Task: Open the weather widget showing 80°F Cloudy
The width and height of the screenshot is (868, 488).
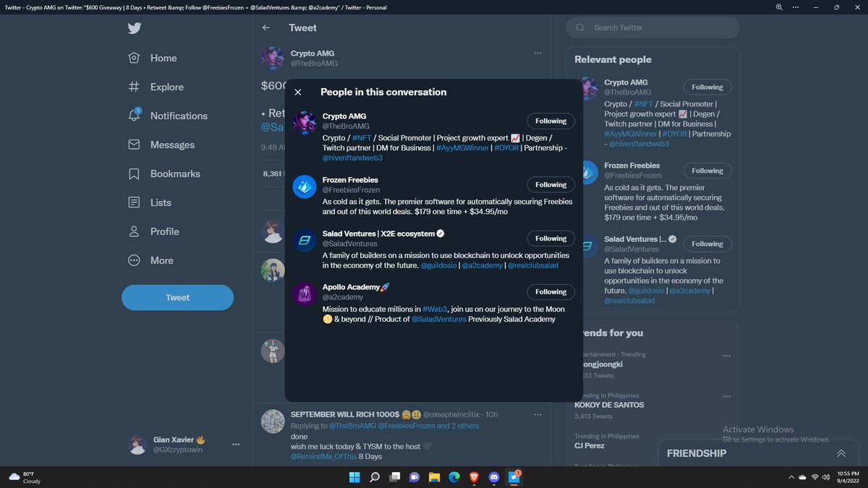Action: (25, 477)
